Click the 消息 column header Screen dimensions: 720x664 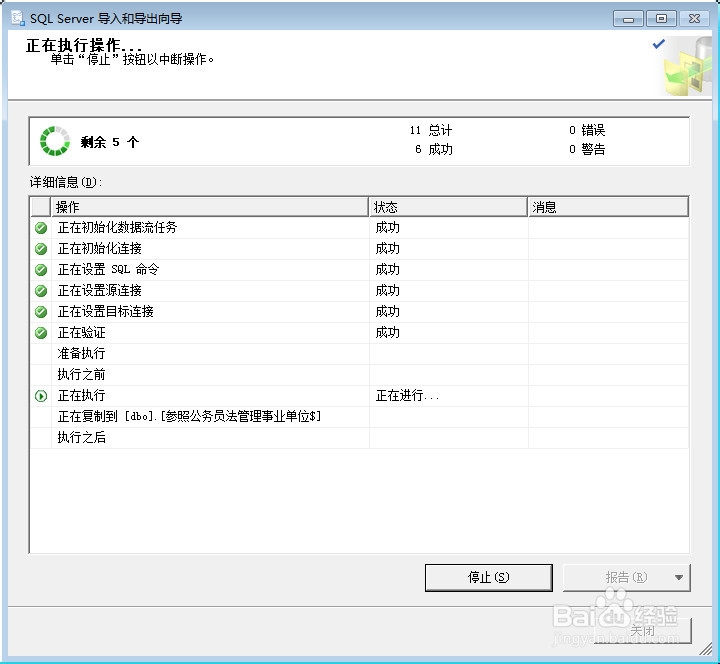608,207
